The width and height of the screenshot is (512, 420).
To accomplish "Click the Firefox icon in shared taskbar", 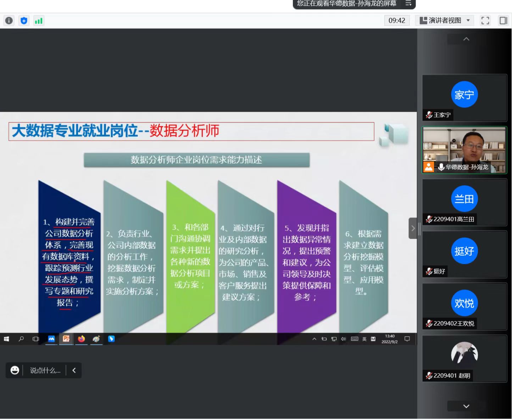I will pyautogui.click(x=82, y=339).
